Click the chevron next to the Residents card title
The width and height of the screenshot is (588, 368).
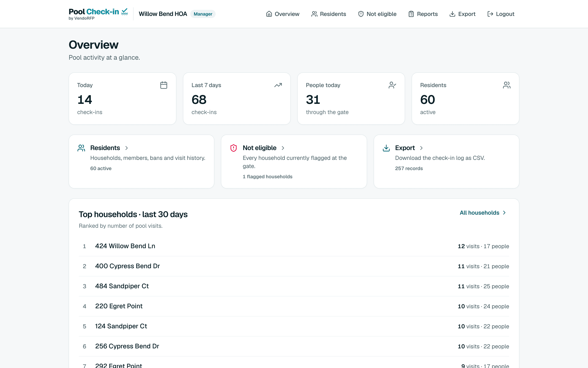tap(127, 148)
